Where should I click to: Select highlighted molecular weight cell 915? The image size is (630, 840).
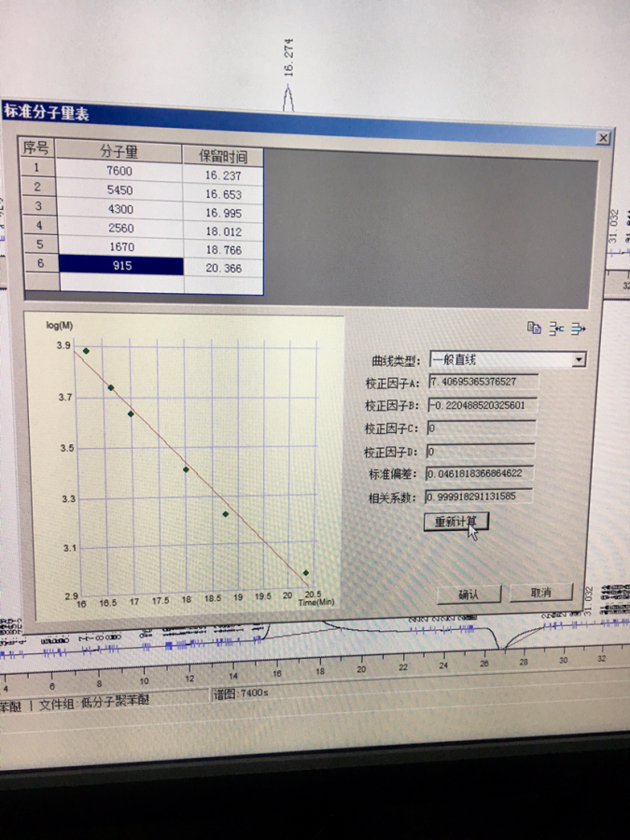click(x=121, y=266)
